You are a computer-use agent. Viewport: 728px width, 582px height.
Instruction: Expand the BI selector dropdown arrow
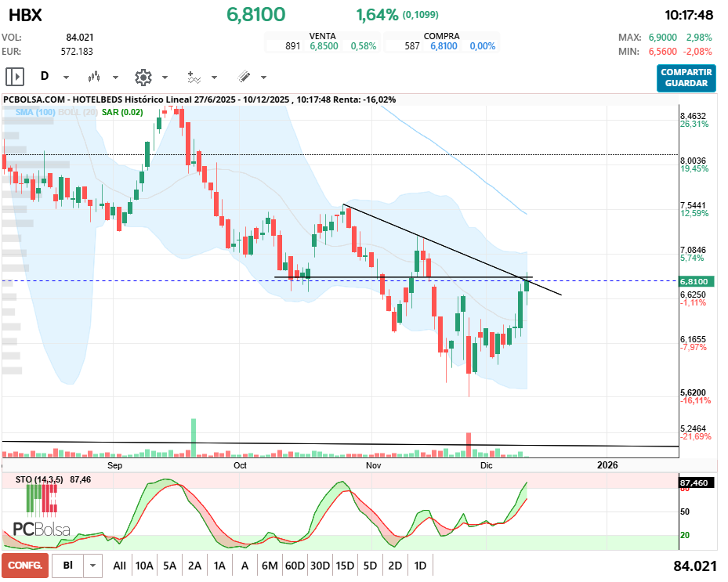click(93, 566)
